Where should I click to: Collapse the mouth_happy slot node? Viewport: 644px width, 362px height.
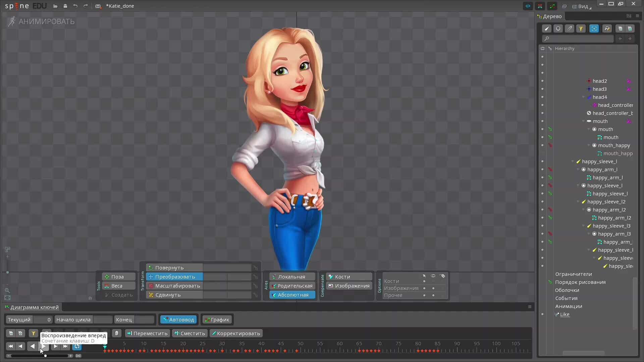click(589, 145)
